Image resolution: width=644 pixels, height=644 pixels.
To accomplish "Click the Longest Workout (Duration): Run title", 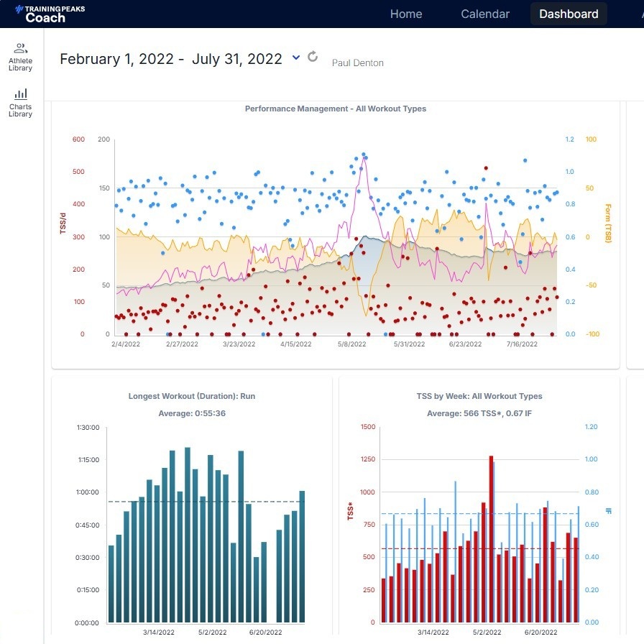I will (192, 396).
